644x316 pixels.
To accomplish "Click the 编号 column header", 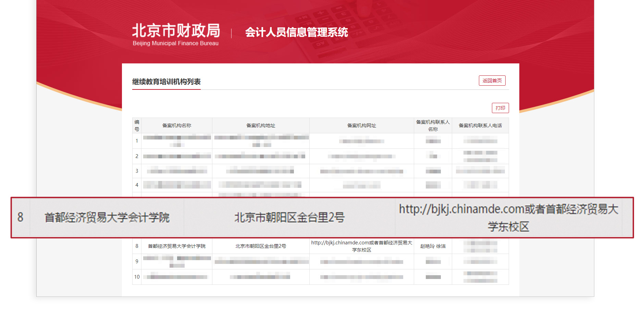I will 136,125.
